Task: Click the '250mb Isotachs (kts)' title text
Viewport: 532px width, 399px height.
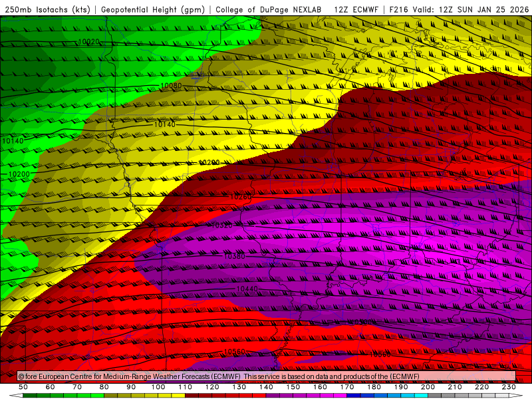Action: tap(47, 9)
